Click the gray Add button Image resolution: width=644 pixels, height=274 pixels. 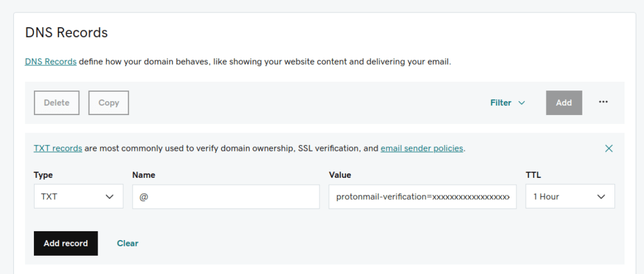(x=563, y=103)
